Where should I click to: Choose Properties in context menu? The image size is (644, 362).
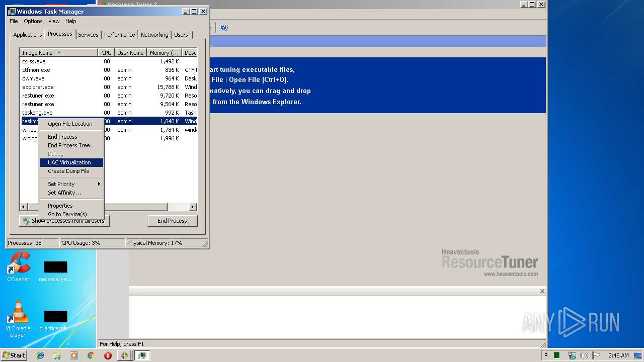pyautogui.click(x=71, y=206)
